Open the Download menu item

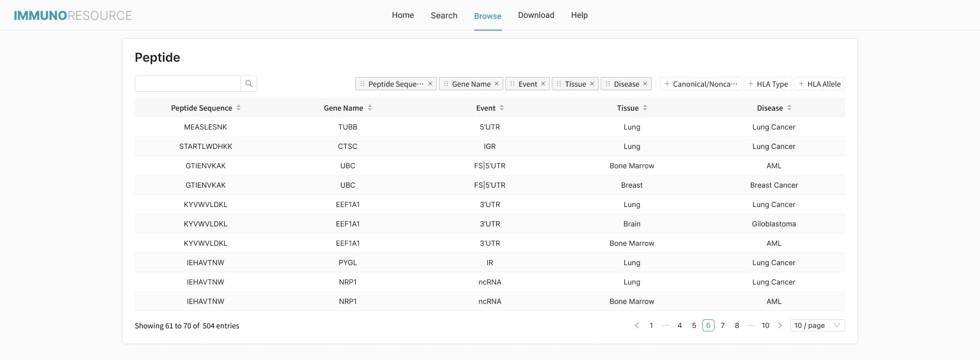coord(536,15)
